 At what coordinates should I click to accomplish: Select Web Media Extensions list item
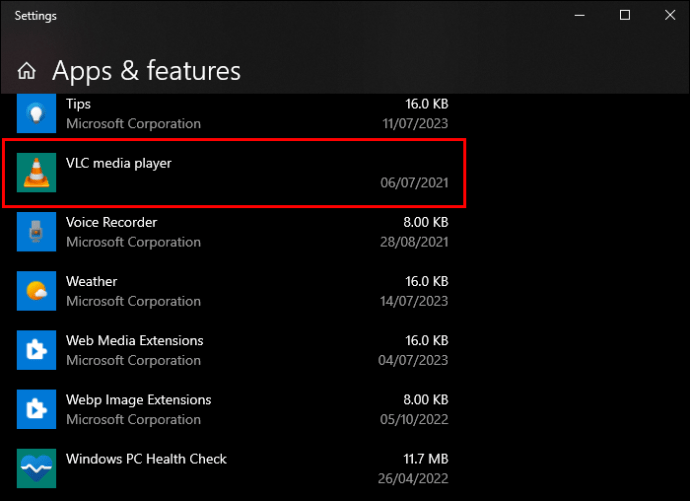point(234,350)
